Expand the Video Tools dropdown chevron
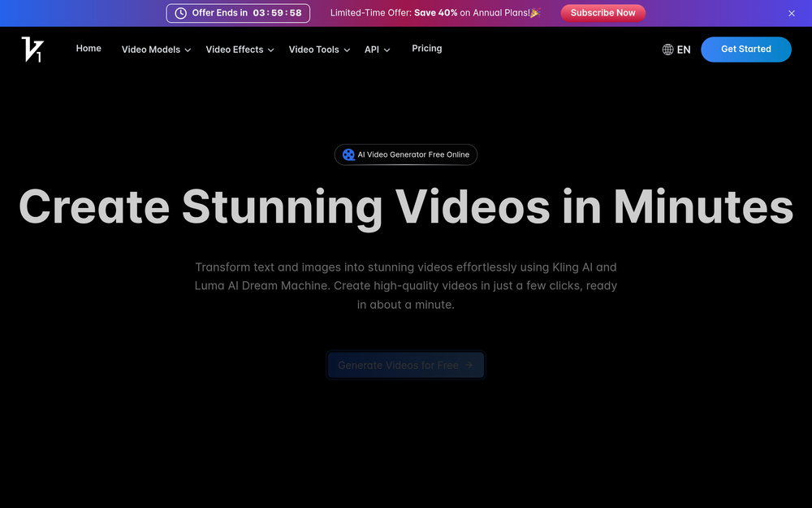The height and width of the screenshot is (508, 812). click(347, 50)
